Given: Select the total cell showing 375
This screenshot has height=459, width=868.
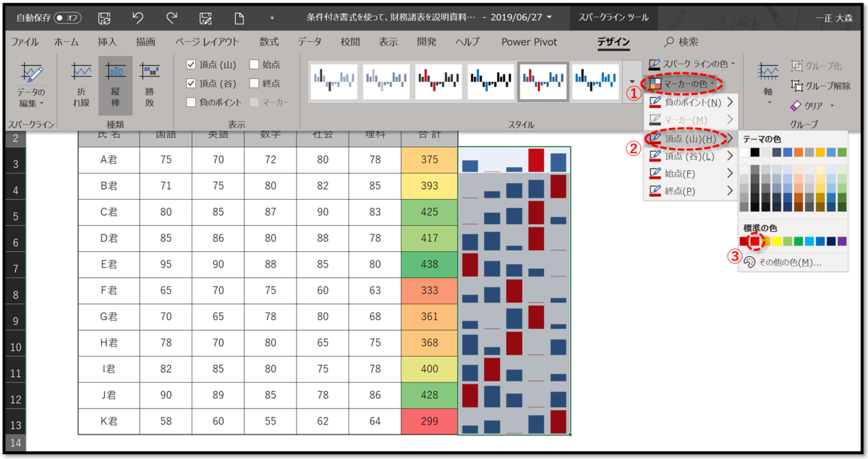Looking at the screenshot, I should pos(430,160).
